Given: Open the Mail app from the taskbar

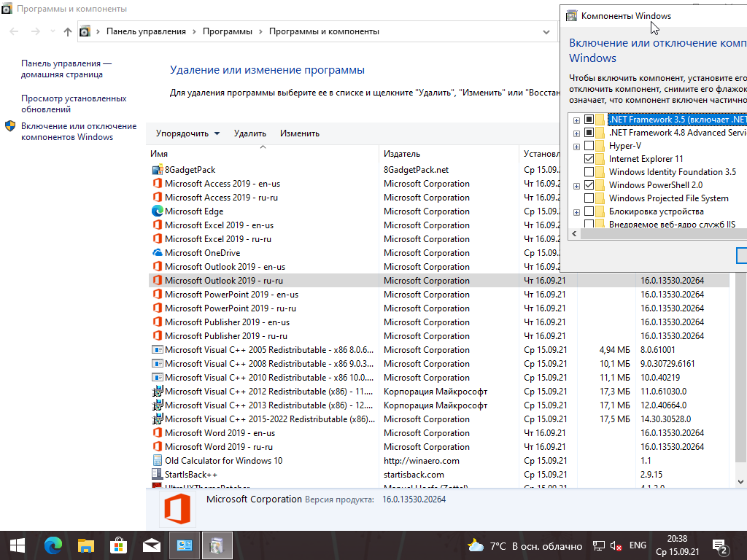Looking at the screenshot, I should coord(152,545).
